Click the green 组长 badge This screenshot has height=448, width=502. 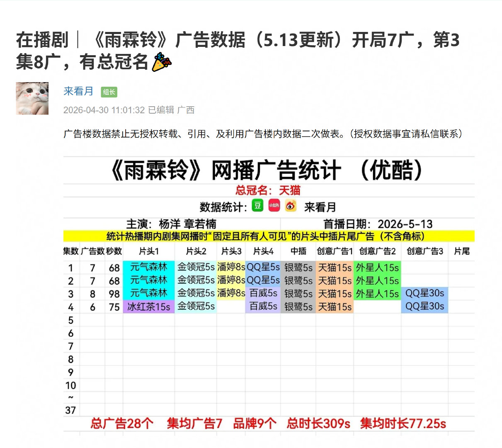[109, 92]
